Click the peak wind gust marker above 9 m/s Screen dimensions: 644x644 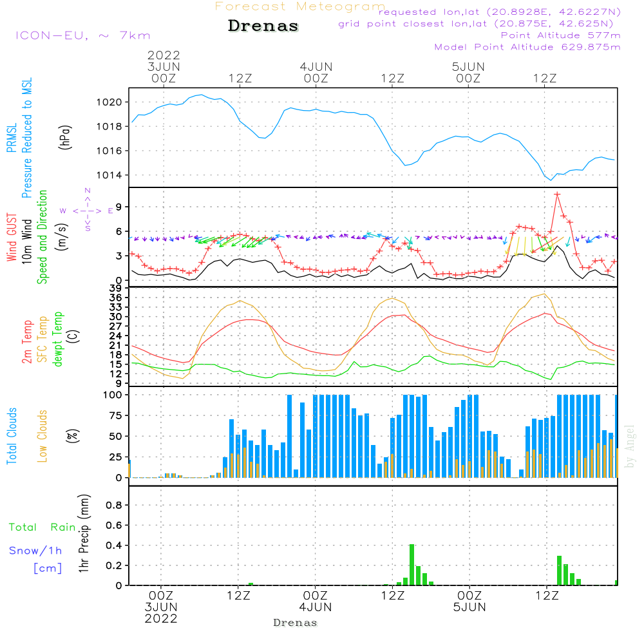(557, 194)
